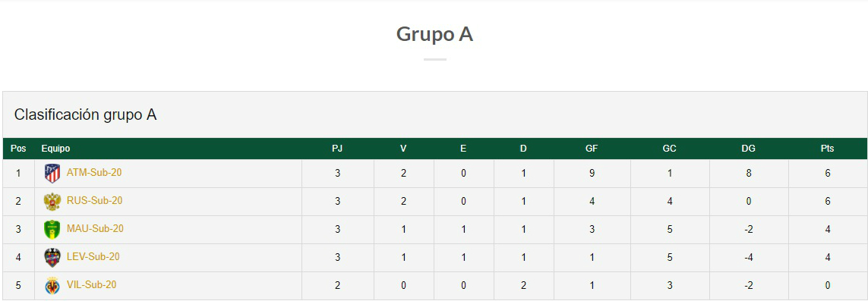The image size is (868, 301).
Task: Click the Russia double-eagle crest icon
Action: pos(52,202)
